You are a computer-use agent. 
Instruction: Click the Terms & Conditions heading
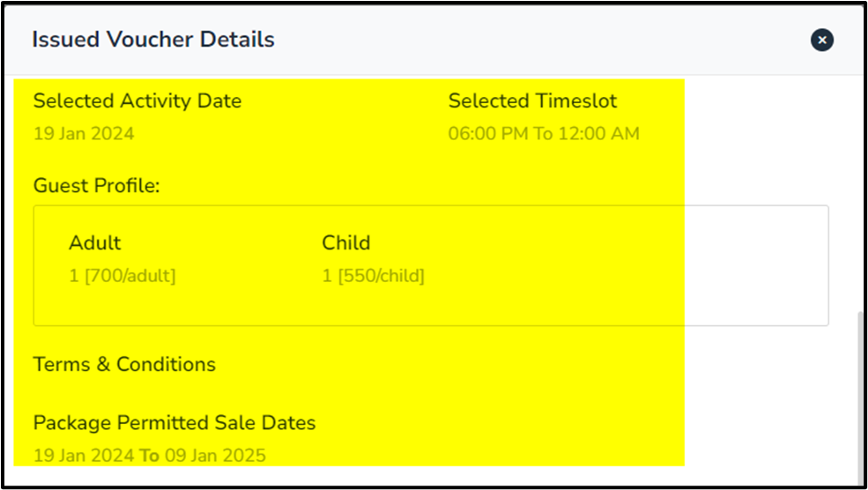pyautogui.click(x=124, y=365)
